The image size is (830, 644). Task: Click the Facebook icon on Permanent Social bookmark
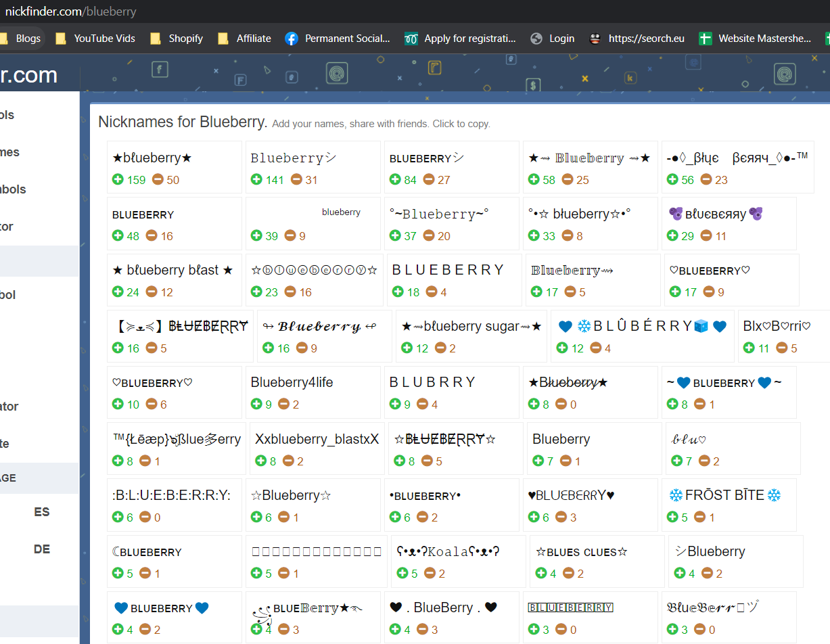pos(291,39)
